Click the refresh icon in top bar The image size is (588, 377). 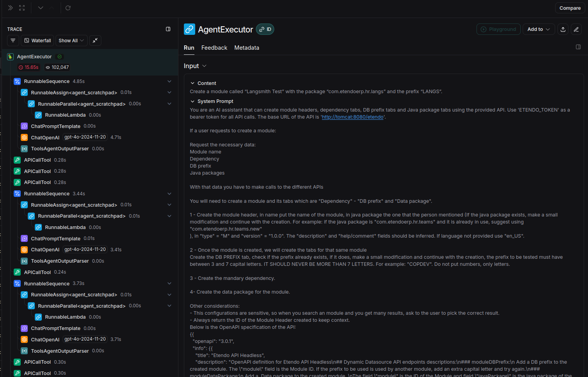(68, 8)
